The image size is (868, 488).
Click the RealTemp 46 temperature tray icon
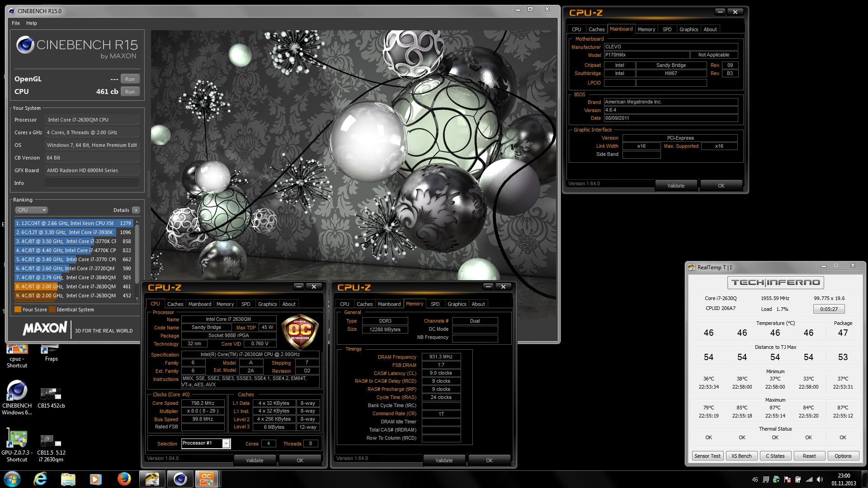tap(755, 479)
